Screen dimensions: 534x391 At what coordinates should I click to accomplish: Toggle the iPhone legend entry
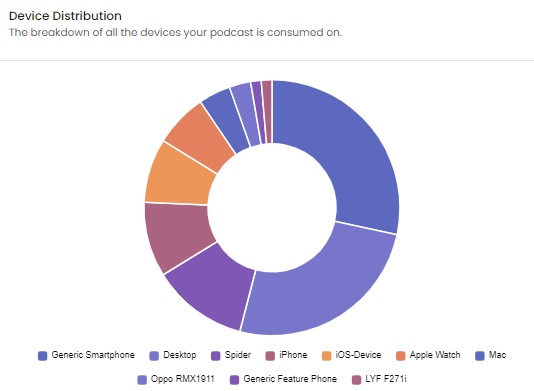coord(286,355)
